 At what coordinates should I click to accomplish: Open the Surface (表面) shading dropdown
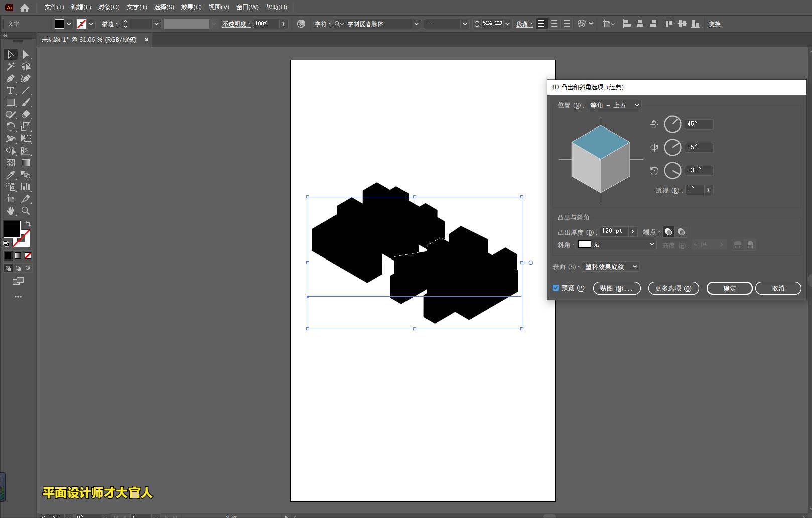[611, 267]
